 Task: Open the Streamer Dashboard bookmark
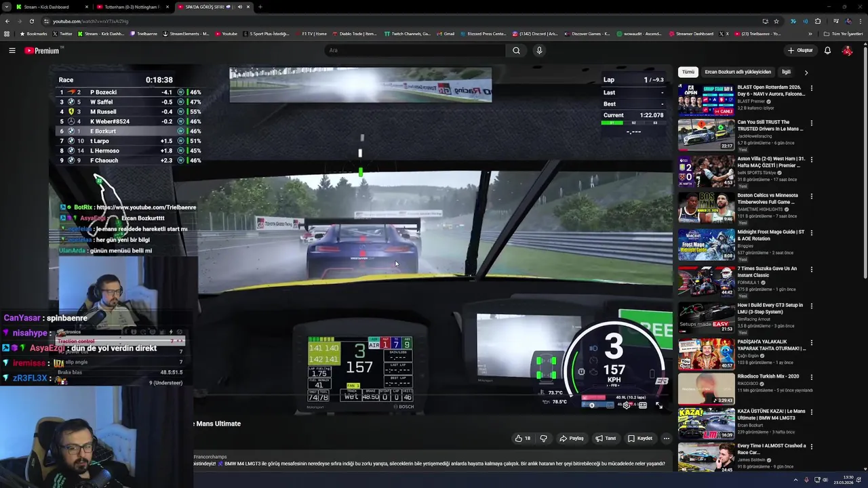click(x=690, y=34)
